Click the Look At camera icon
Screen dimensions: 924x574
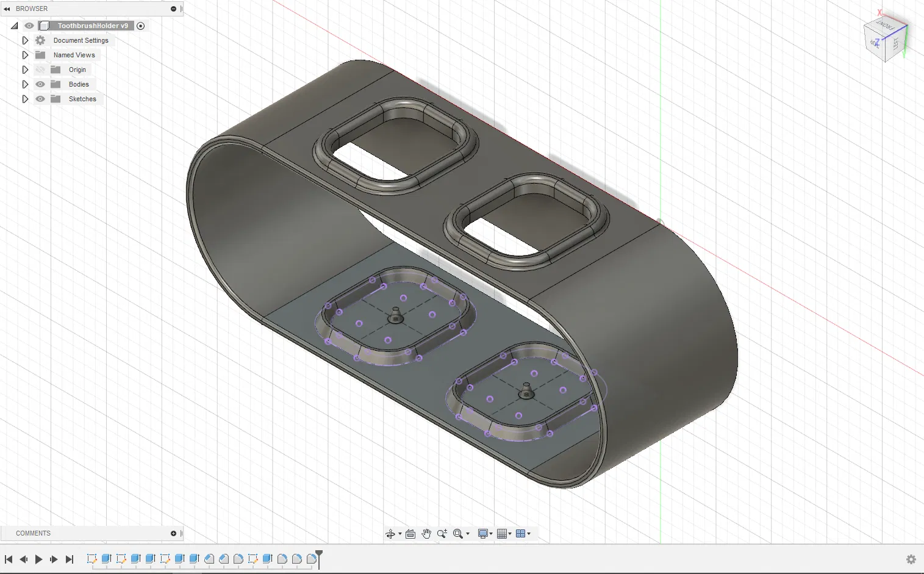[x=410, y=534]
